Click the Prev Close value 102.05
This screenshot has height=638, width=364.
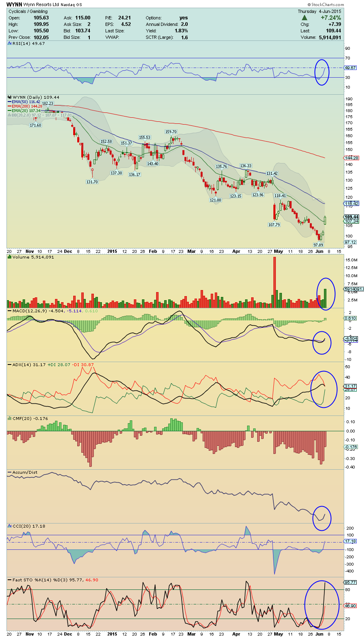coord(41,37)
